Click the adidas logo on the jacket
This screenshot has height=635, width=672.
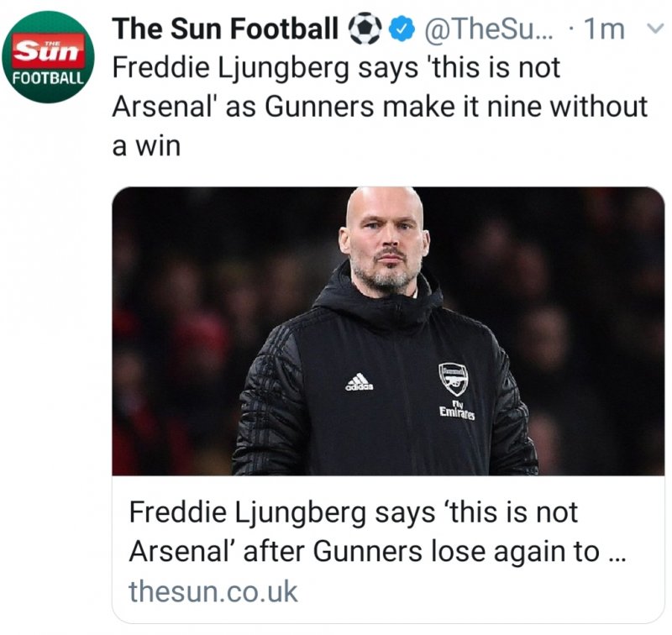pos(359,383)
